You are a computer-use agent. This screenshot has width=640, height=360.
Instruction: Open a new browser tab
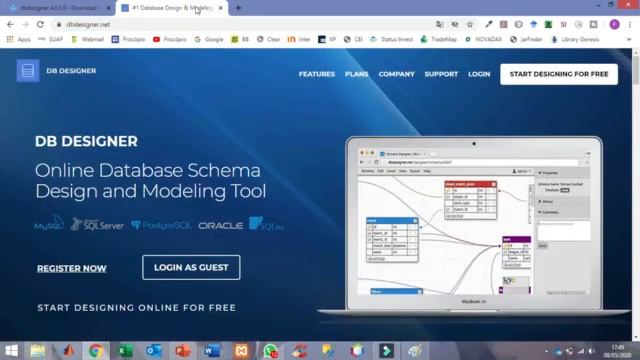238,8
